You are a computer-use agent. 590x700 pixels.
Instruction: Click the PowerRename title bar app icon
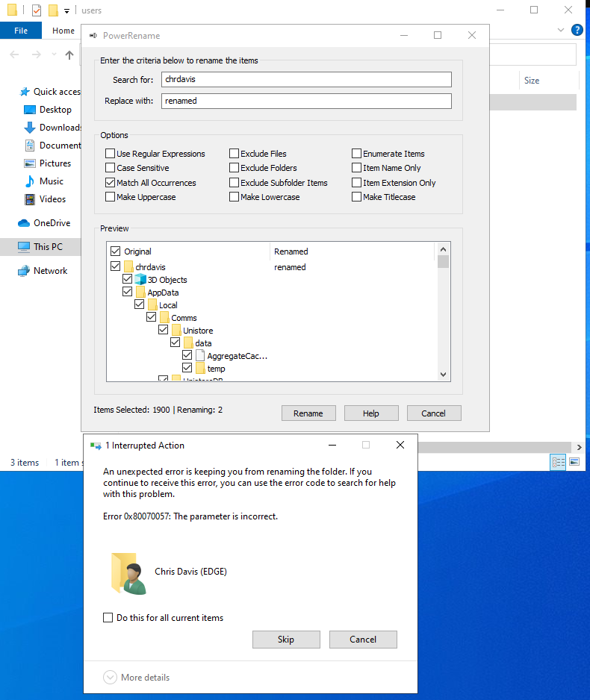(x=93, y=36)
